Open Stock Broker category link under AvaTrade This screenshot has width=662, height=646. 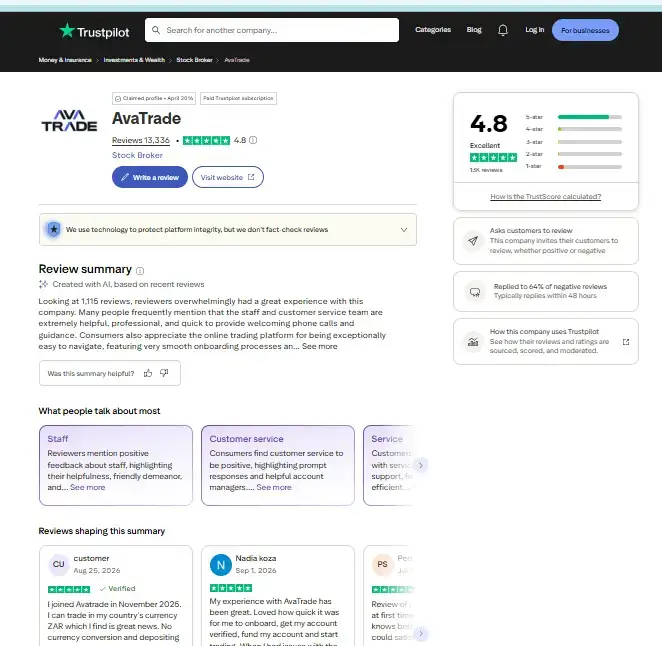pos(137,155)
